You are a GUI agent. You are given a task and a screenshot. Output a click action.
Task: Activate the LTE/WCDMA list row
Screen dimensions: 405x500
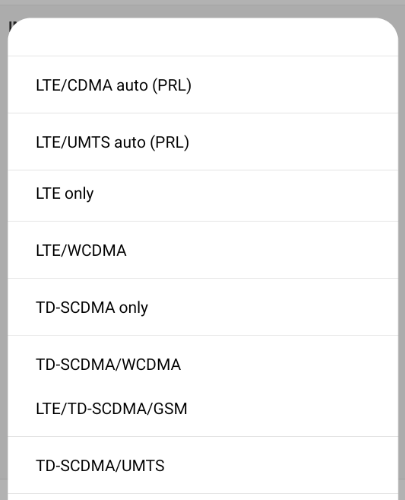(x=203, y=250)
